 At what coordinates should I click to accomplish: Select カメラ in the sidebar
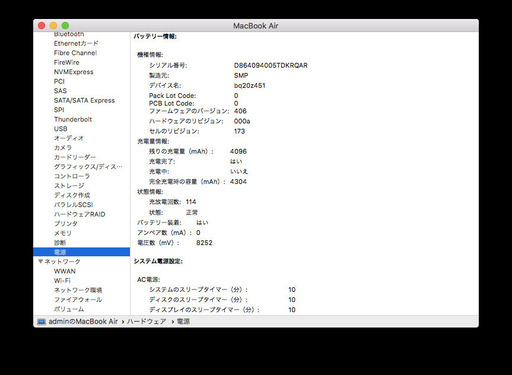point(63,148)
